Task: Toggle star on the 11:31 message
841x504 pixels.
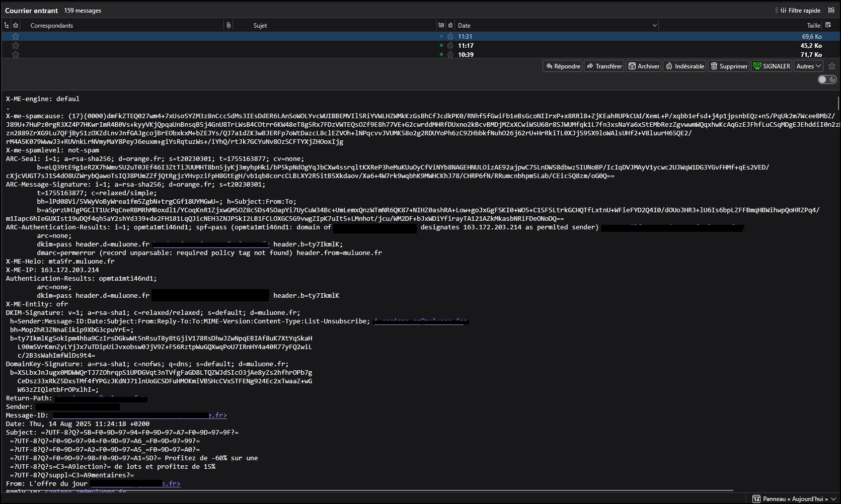Action: [x=16, y=36]
